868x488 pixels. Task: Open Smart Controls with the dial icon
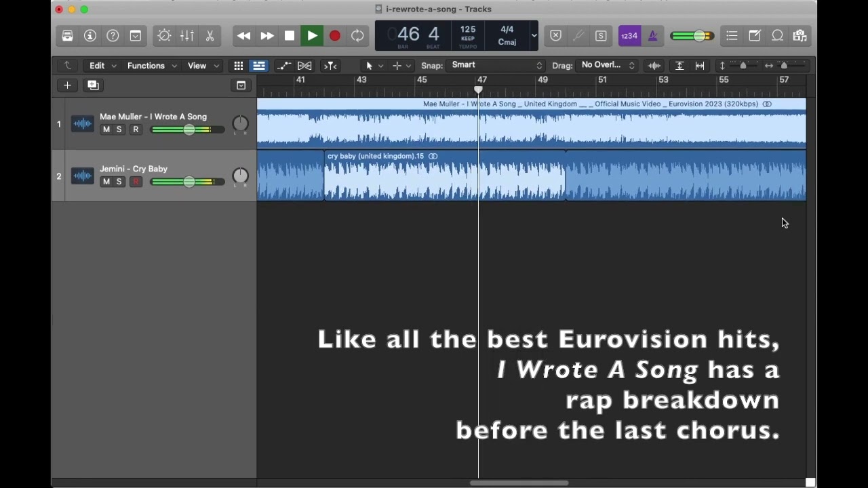(x=164, y=36)
